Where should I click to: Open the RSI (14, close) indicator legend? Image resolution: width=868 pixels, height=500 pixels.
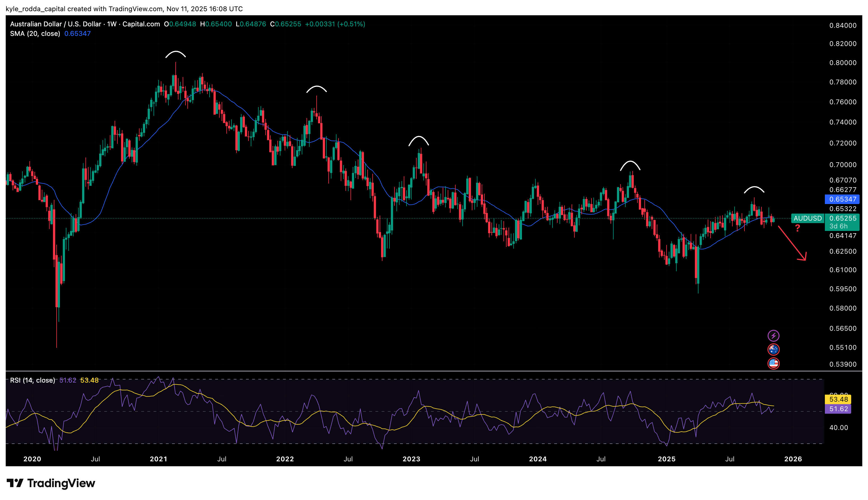[32, 380]
